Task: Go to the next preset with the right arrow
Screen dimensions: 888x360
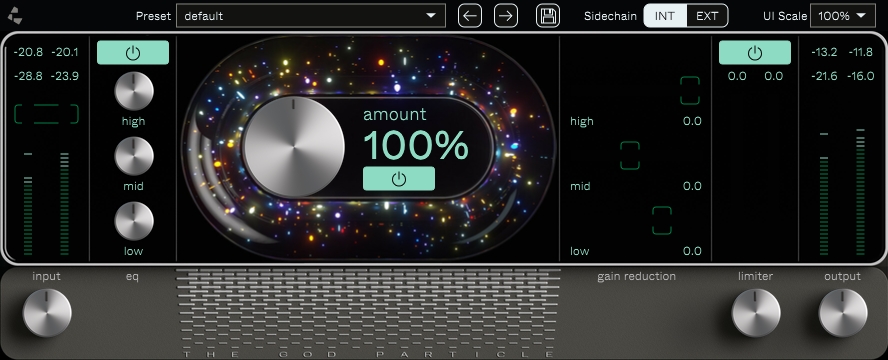Action: tap(506, 16)
